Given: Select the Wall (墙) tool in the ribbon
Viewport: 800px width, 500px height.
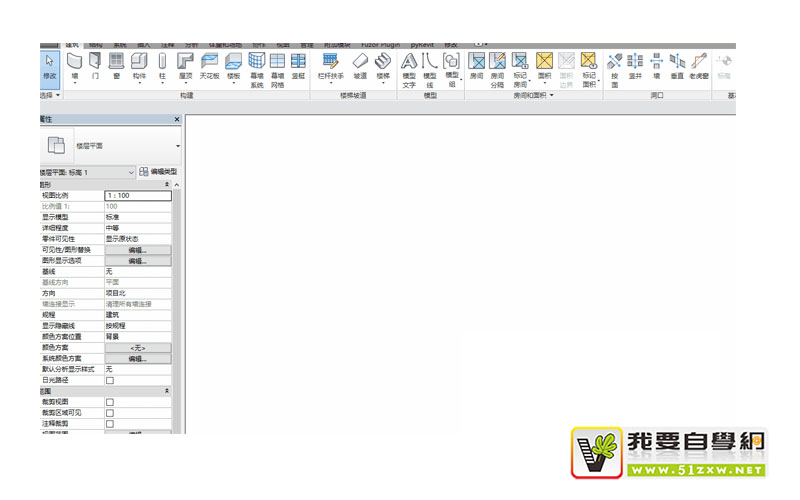Looking at the screenshot, I should (x=75, y=66).
